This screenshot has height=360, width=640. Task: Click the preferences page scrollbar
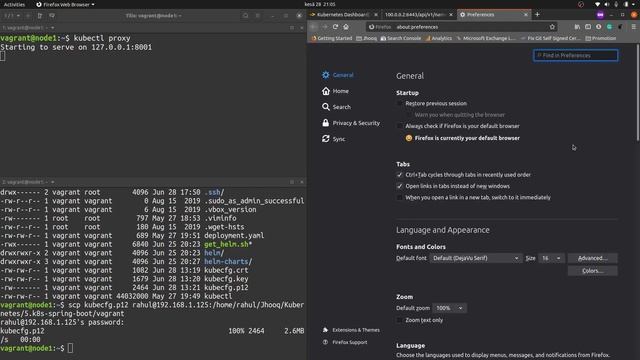(638, 94)
